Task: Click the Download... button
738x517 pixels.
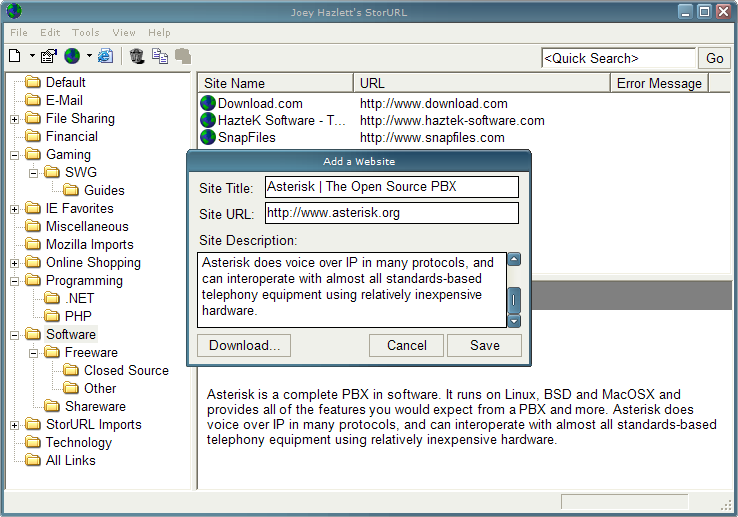Action: [245, 345]
